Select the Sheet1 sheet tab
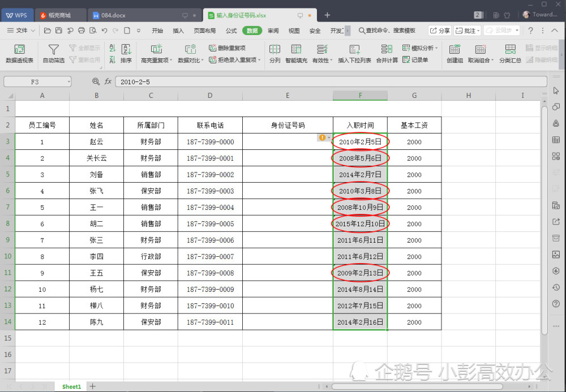The image size is (566, 392). (71, 386)
